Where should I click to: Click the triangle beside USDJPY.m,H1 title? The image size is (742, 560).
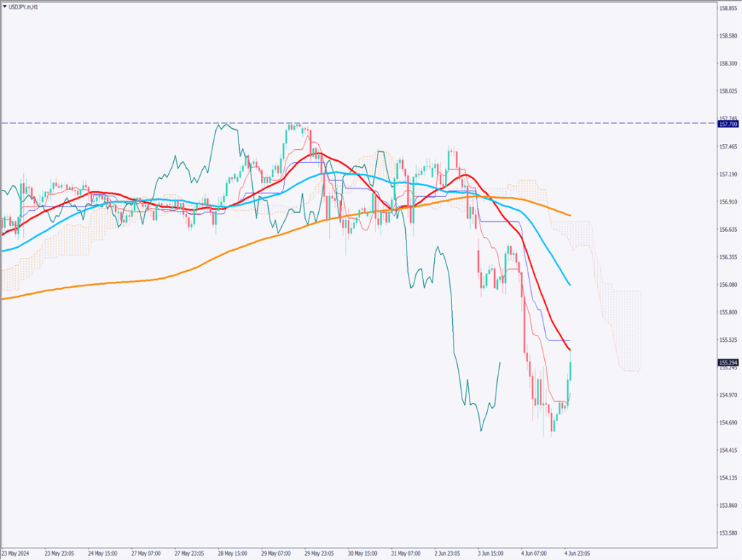click(x=5, y=6)
